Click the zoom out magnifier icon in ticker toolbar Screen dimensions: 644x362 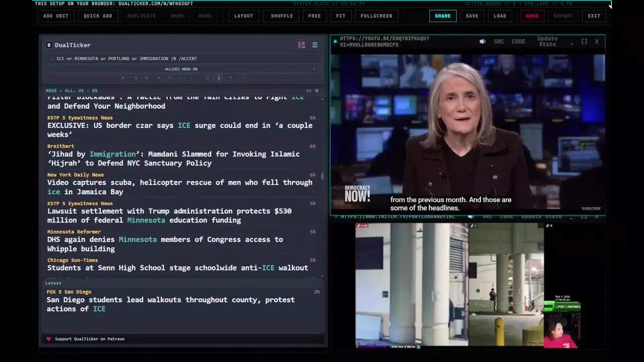[x=135, y=78]
